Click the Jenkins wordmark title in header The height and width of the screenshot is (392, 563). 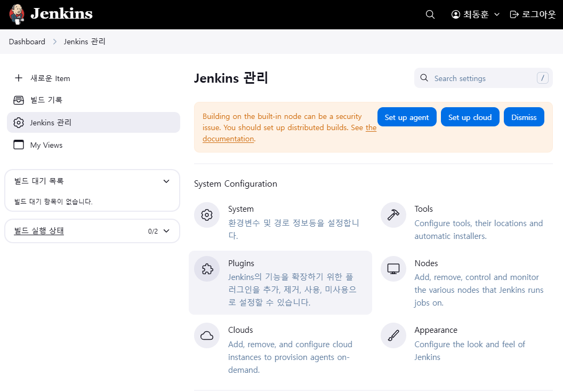coord(61,14)
